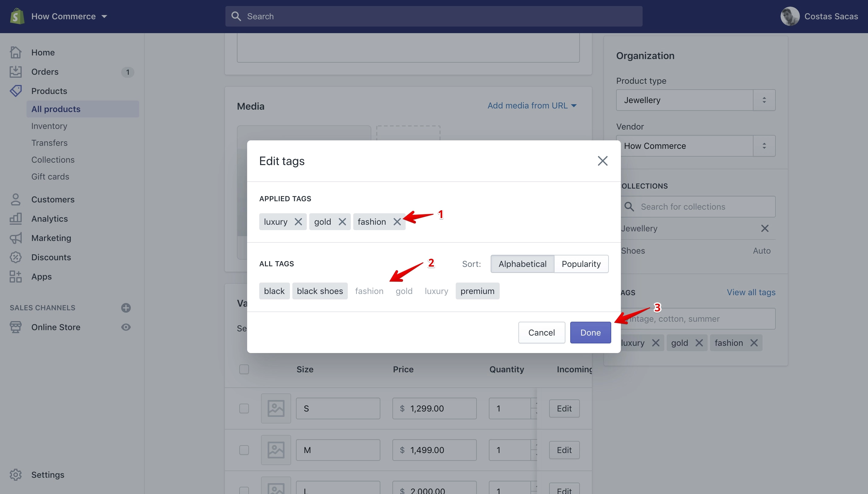Remove luxury tag in Organization panel
868x494 pixels.
click(656, 343)
